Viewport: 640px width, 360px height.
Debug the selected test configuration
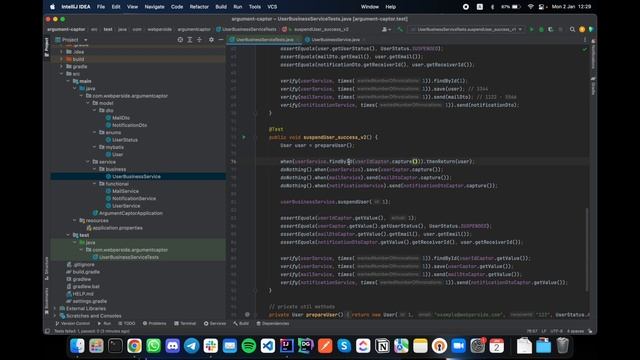coord(541,29)
